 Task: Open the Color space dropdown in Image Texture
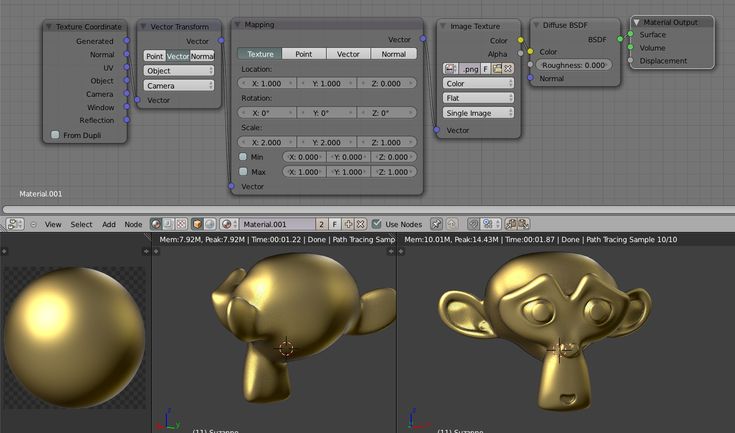point(478,83)
